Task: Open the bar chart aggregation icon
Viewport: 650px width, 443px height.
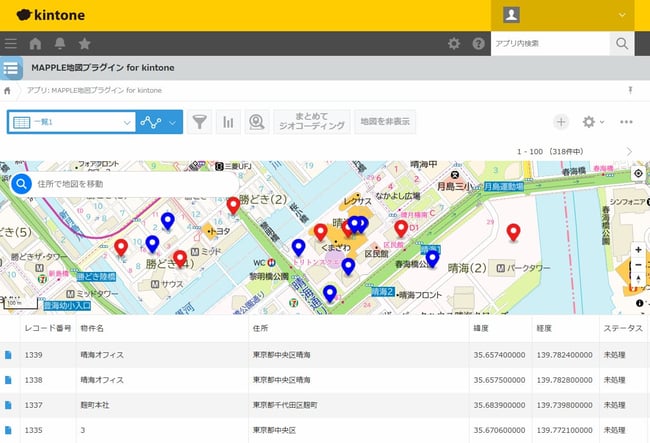Action: [x=229, y=122]
